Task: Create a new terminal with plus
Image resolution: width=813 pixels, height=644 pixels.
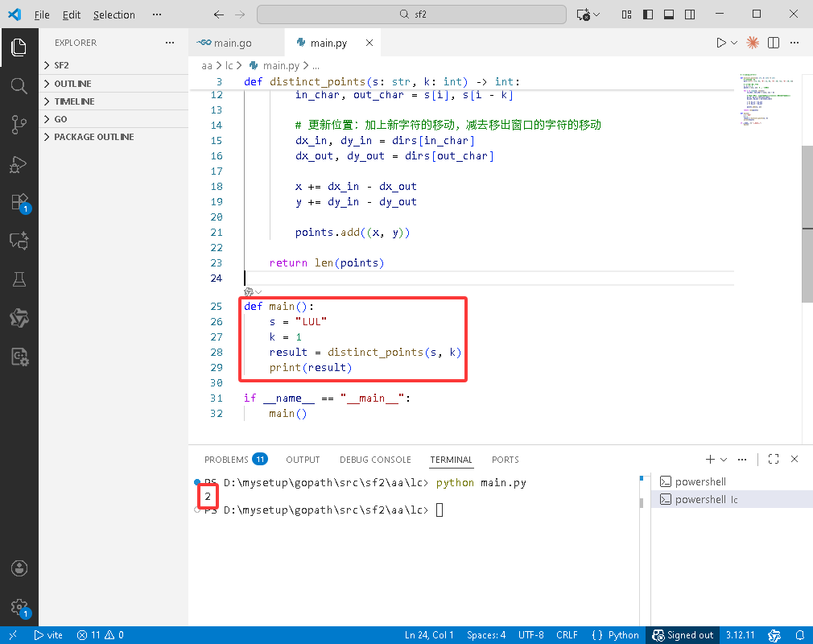Action: pos(710,459)
